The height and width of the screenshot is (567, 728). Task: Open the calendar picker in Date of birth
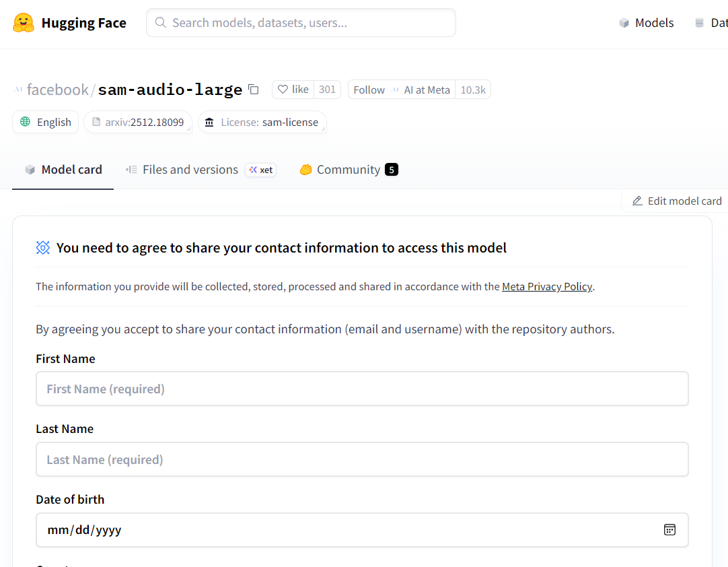[x=669, y=530]
